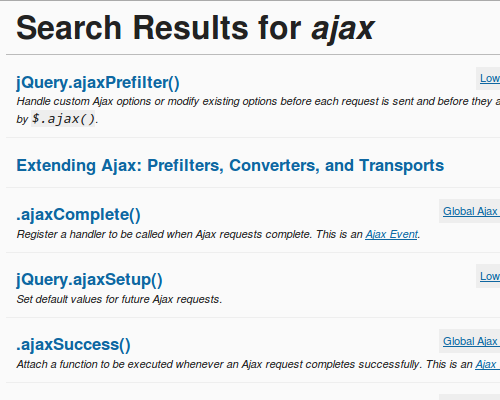Open the .ajaxSuccess() search result
This screenshot has width=500, height=400.
click(73, 344)
